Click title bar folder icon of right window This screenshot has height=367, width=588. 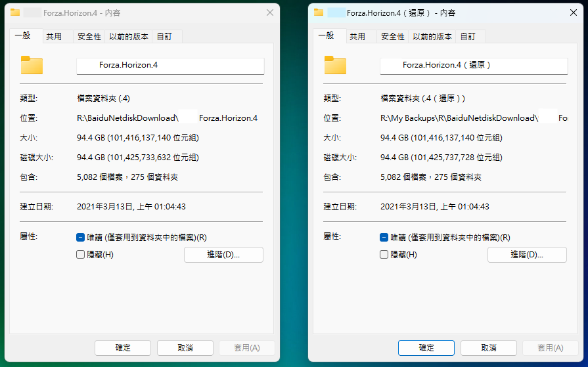(x=319, y=12)
